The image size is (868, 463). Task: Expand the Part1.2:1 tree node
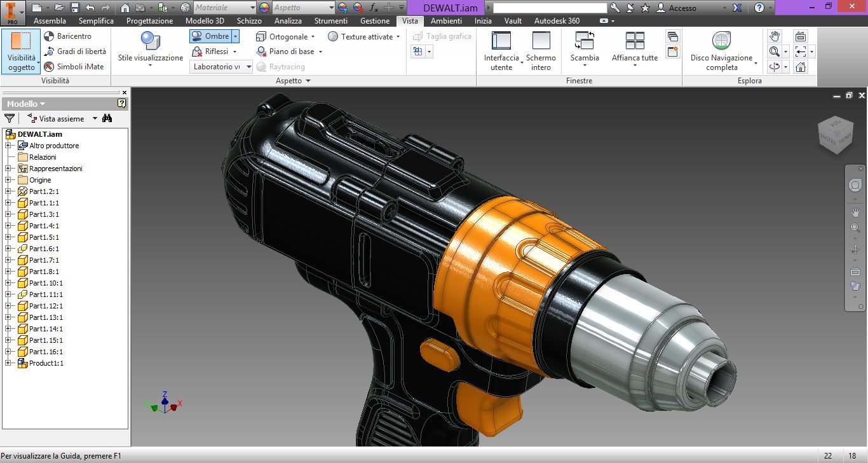(x=8, y=191)
